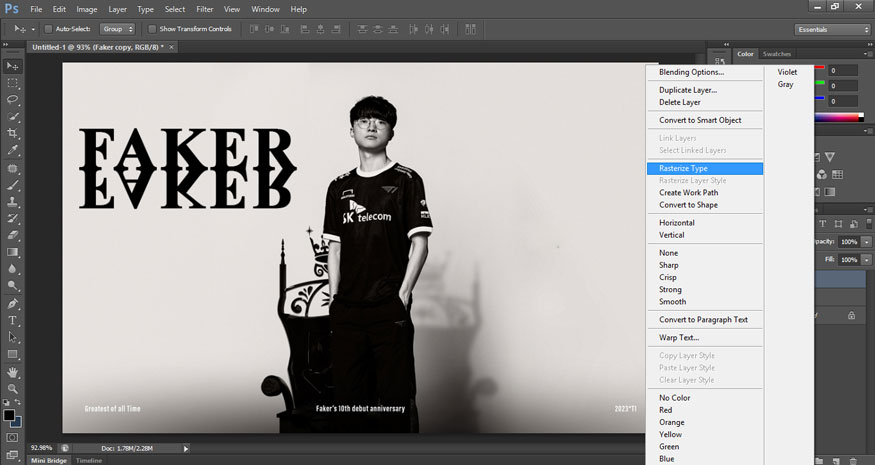875x465 pixels.
Task: Select the Path Selection tool
Action: point(12,337)
